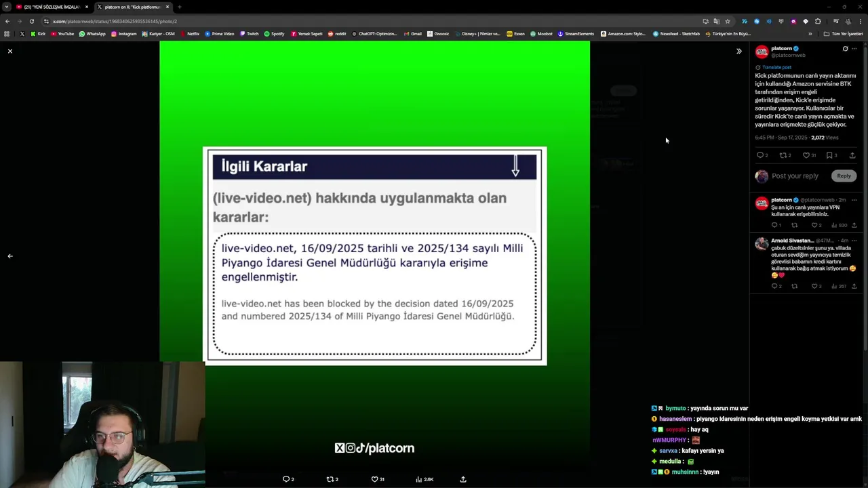
Task: Like platcorn's VPN reply
Action: pos(814,225)
